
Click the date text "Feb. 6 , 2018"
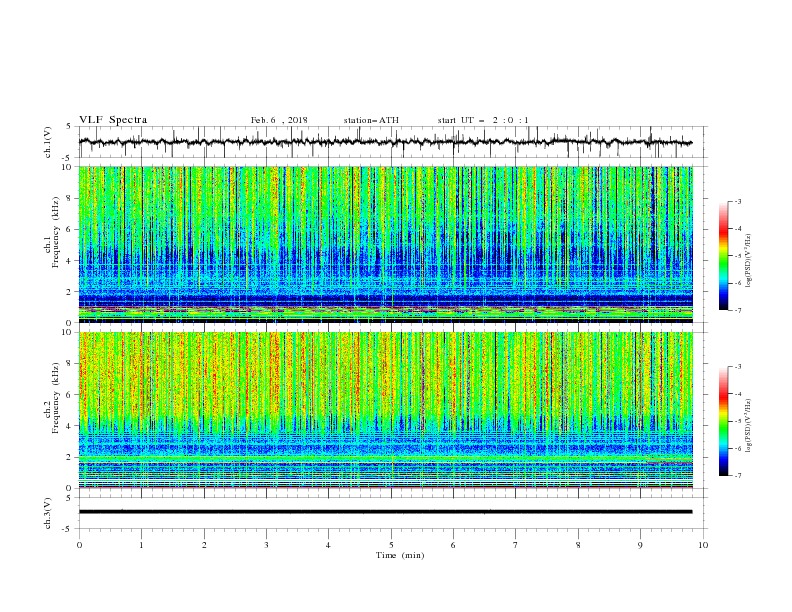pos(279,120)
